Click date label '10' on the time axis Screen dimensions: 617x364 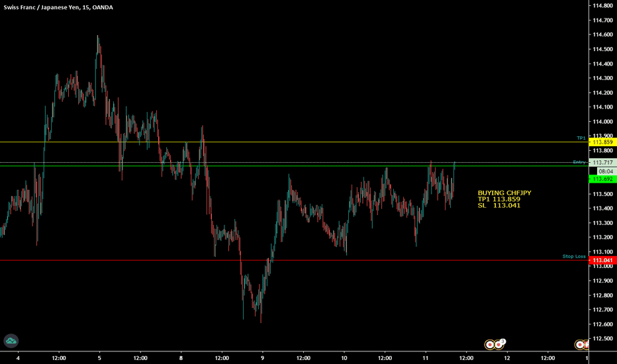point(344,358)
